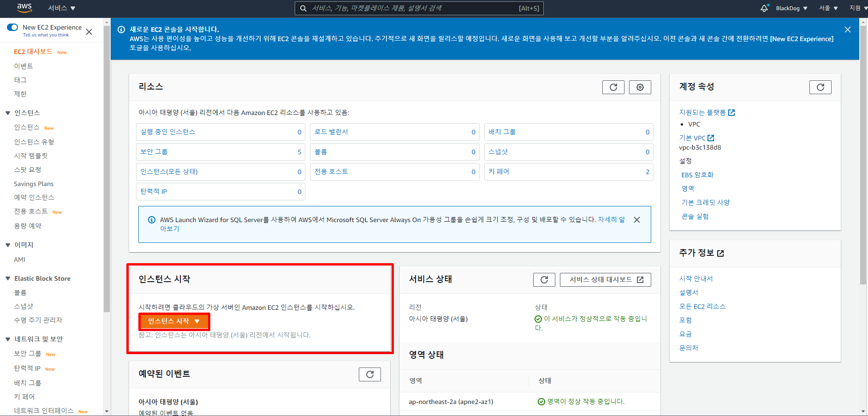The width and height of the screenshot is (868, 416).
Task: Collapse the Elastic Block Store section
Action: point(8,278)
